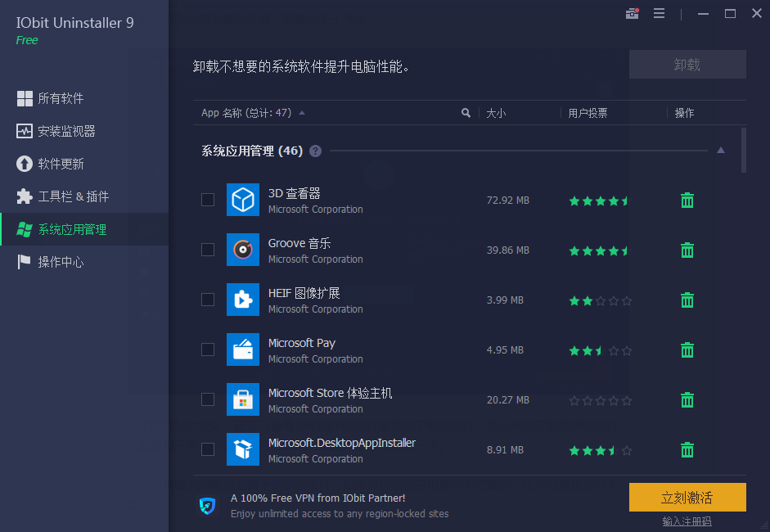Click the VPN shield icon
770x532 pixels.
[x=207, y=506]
